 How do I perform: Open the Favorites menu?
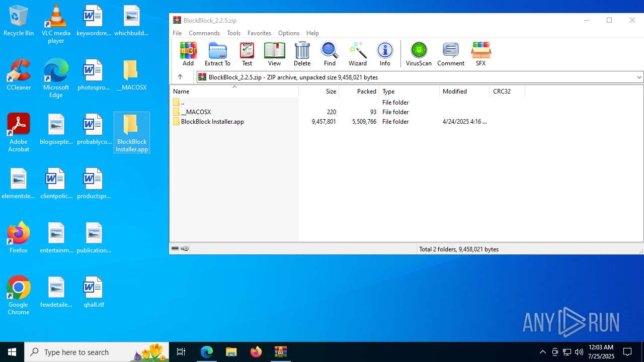point(259,33)
